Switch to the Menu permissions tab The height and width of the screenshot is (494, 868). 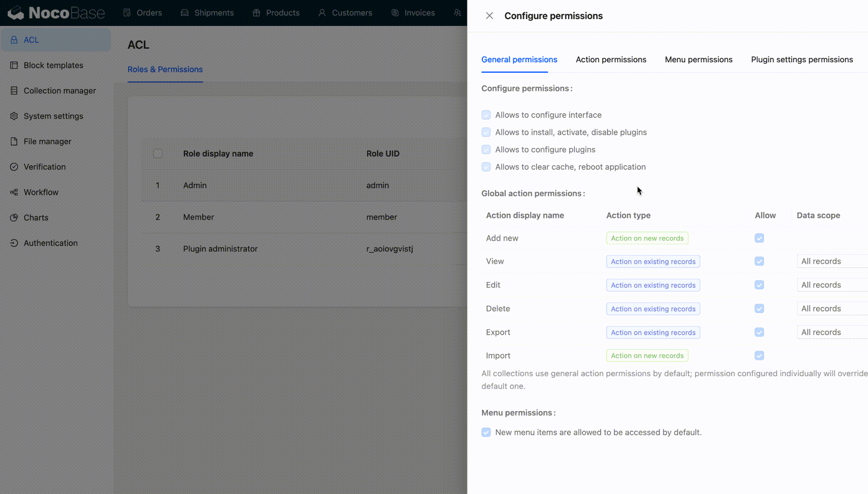[698, 60]
